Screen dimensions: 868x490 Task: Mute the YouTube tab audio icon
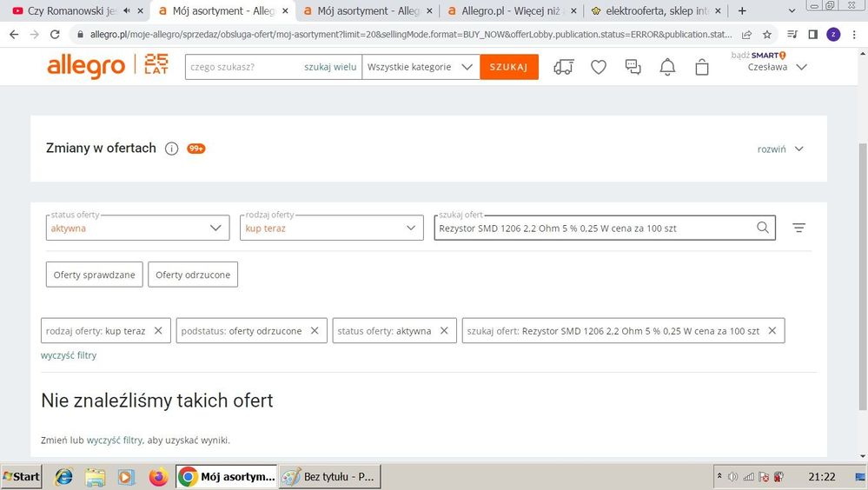point(127,10)
